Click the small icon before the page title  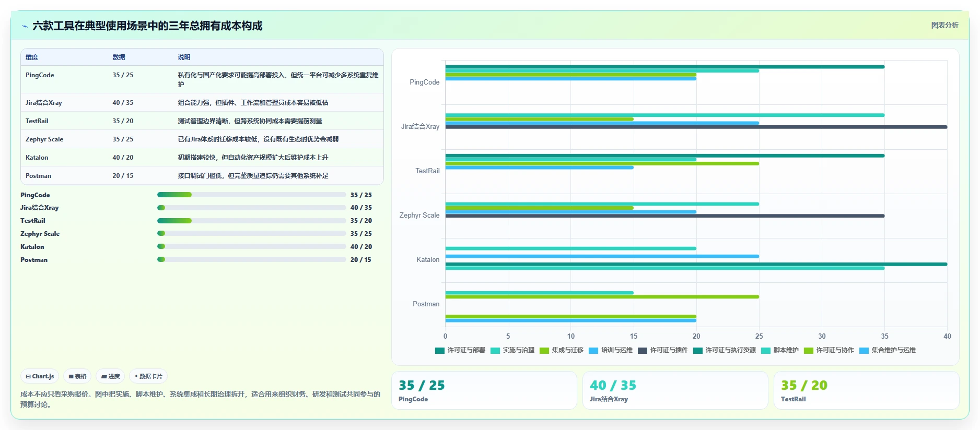[25, 26]
